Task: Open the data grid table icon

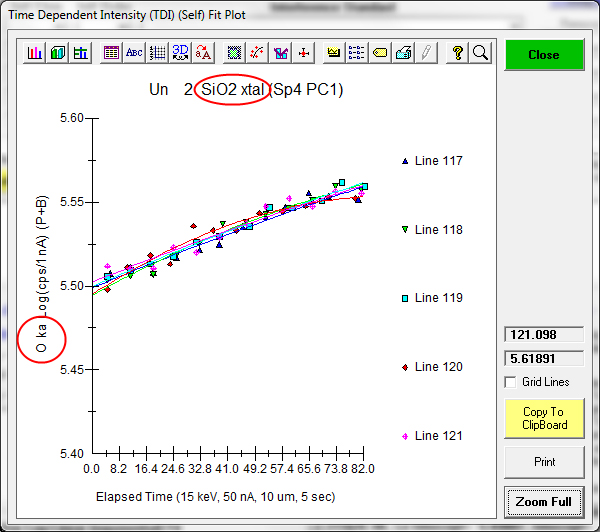Action: (x=111, y=53)
